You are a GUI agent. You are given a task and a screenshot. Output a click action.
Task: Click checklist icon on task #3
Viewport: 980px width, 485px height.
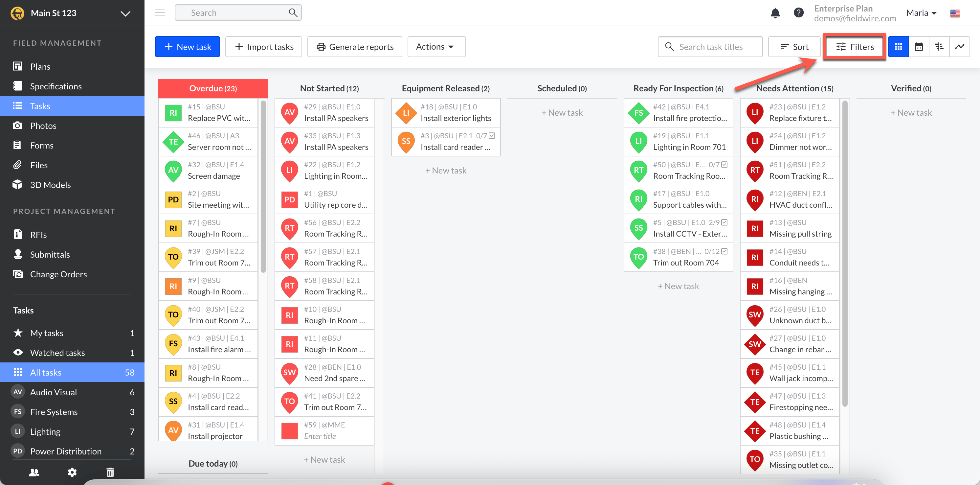tap(492, 135)
